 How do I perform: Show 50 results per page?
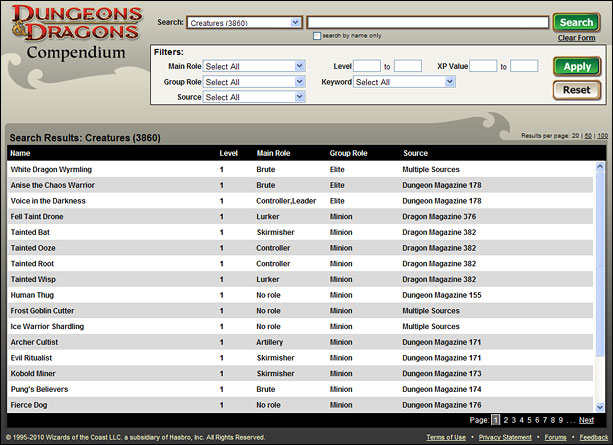tap(588, 136)
